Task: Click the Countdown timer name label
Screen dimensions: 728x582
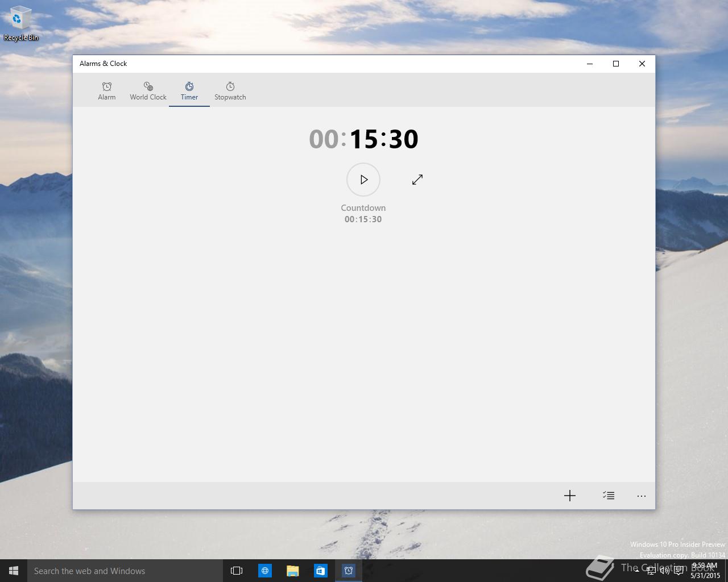Action: (363, 208)
